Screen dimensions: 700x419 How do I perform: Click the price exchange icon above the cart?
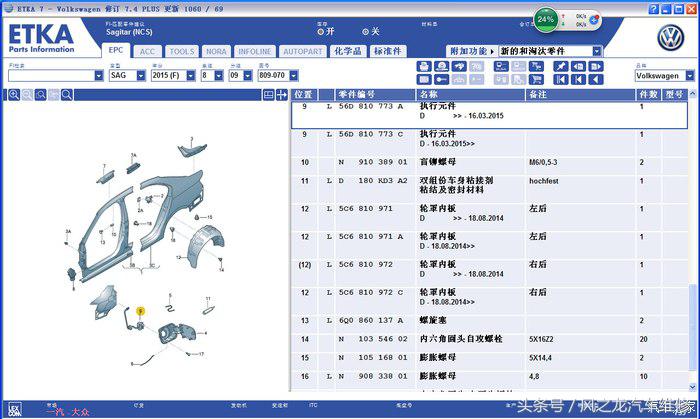pos(536,66)
